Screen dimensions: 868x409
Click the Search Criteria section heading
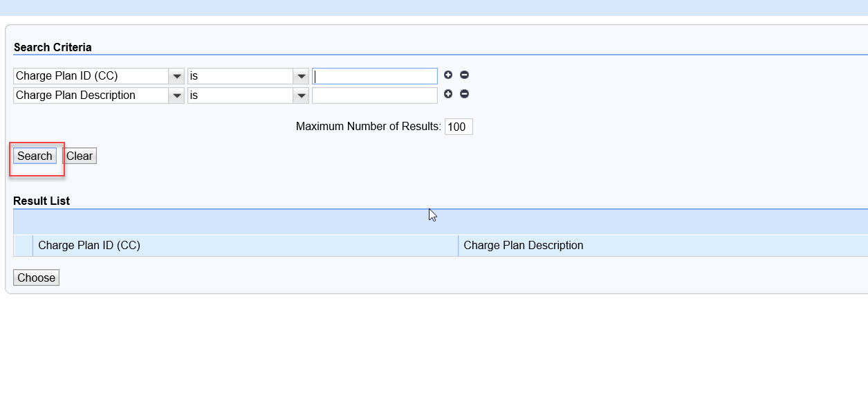click(53, 47)
